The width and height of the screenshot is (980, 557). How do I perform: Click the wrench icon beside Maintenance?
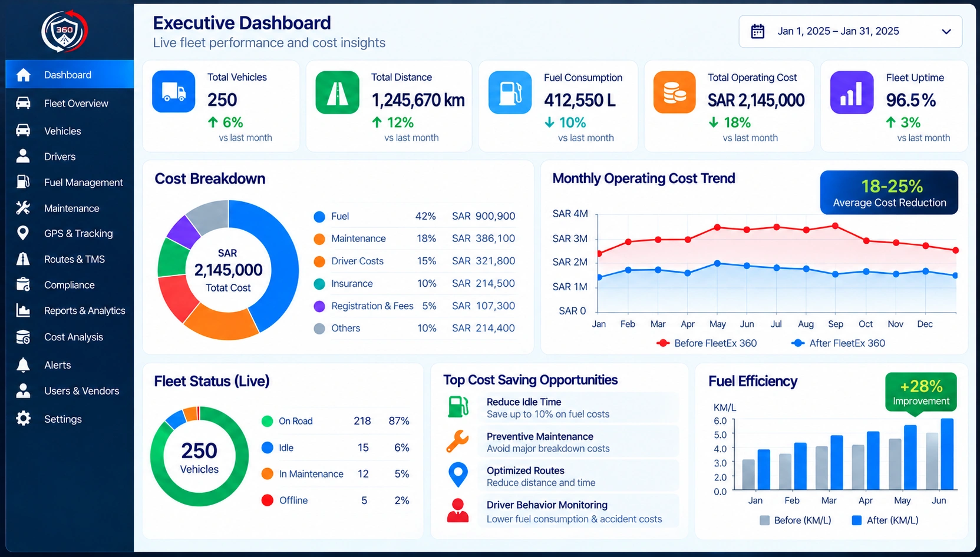pyautogui.click(x=23, y=208)
